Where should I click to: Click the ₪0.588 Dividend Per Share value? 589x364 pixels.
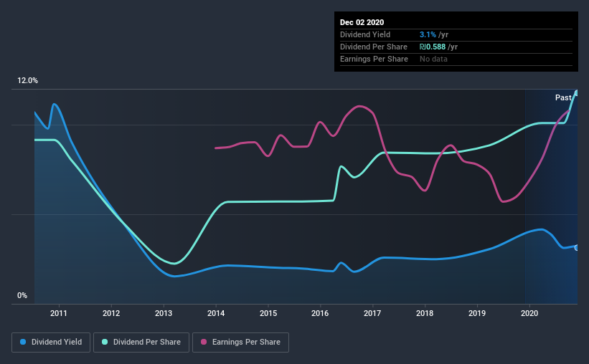tap(433, 47)
